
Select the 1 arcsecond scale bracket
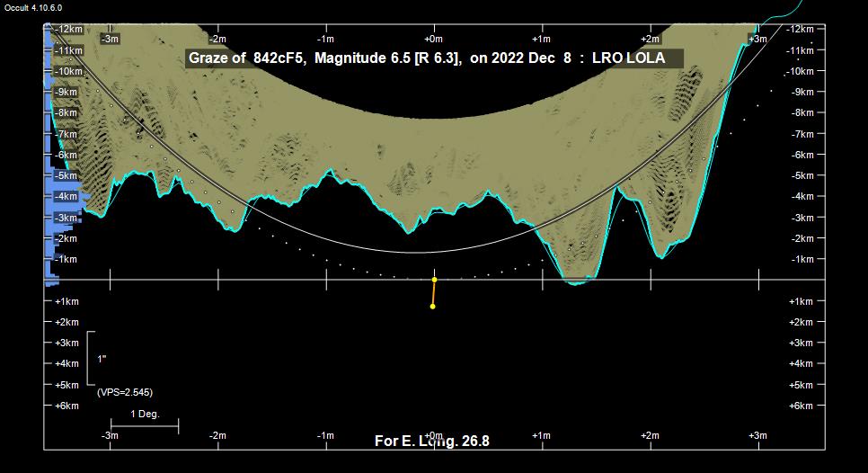coord(89,358)
